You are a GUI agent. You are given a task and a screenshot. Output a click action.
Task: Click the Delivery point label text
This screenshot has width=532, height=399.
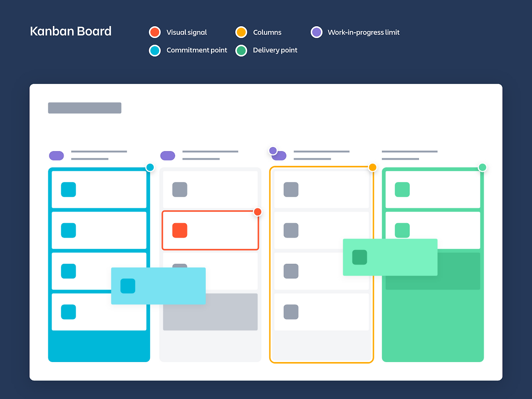[x=275, y=50]
